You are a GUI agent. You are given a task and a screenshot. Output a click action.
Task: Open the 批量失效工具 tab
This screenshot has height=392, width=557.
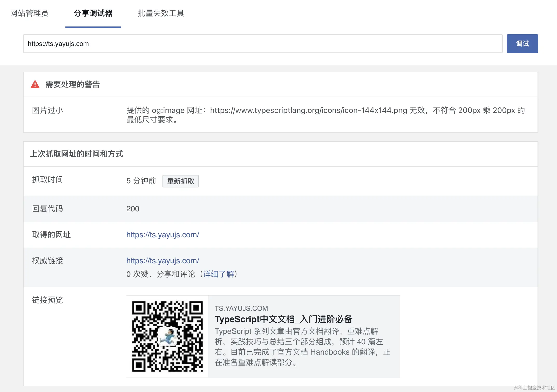tap(161, 13)
